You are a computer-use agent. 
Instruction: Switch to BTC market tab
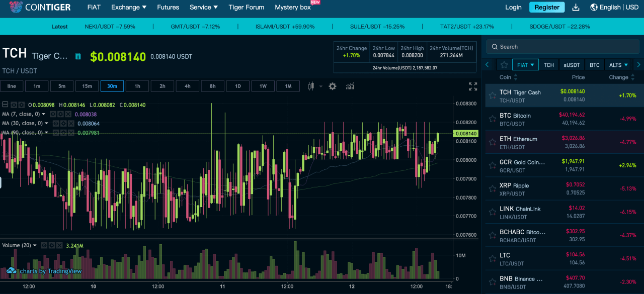[595, 65]
